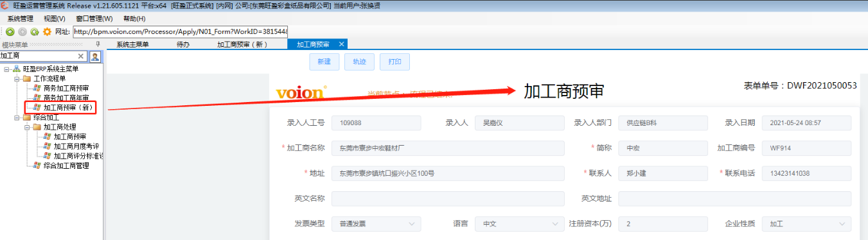This screenshot has height=240, width=868.
Task: Click the 旺盈ERP系统主菜单 root network icon
Action: click(x=17, y=69)
